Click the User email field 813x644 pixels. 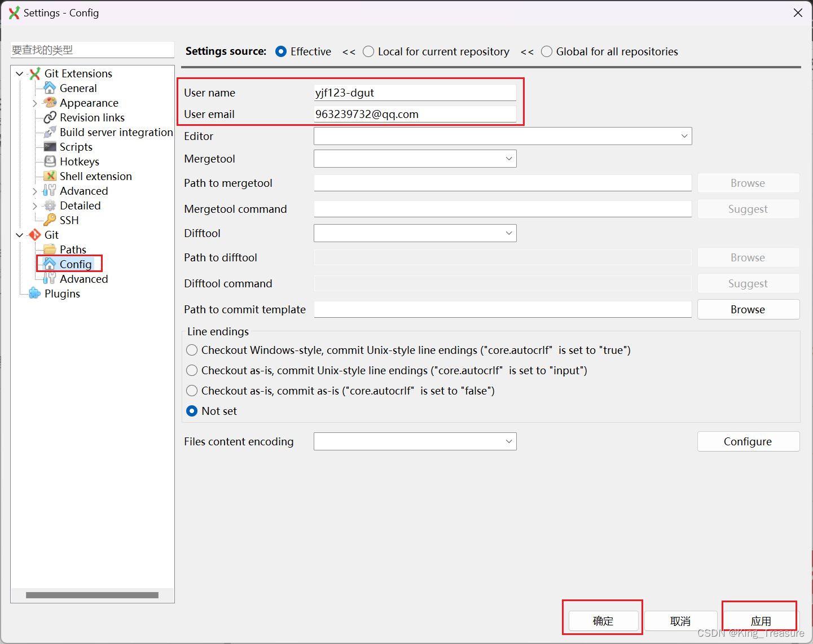[x=415, y=114]
